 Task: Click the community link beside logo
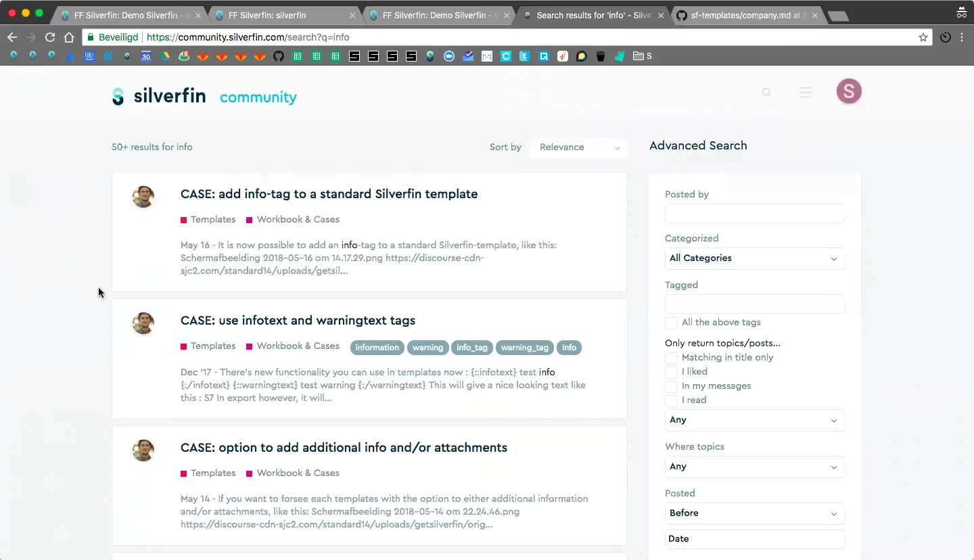pyautogui.click(x=258, y=97)
